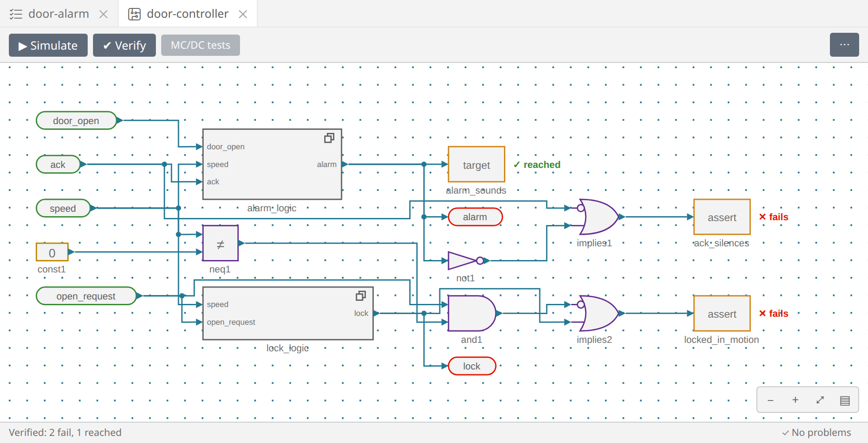
Task: Click the alarm_logic block label
Action: pos(272,208)
